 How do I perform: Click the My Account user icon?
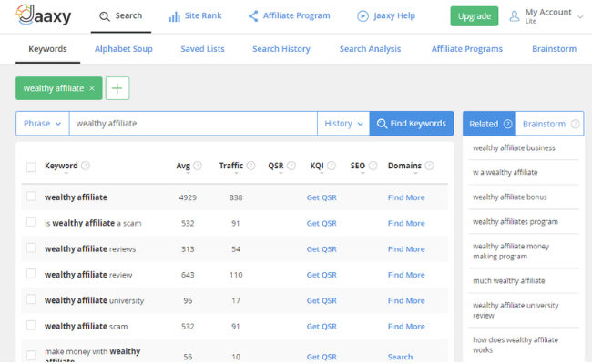click(x=515, y=16)
